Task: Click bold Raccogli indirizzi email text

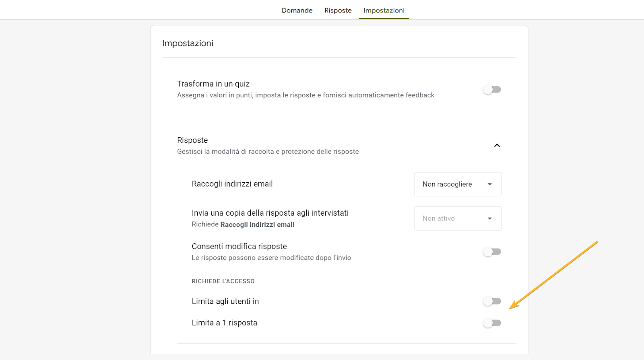Action: pyautogui.click(x=257, y=225)
